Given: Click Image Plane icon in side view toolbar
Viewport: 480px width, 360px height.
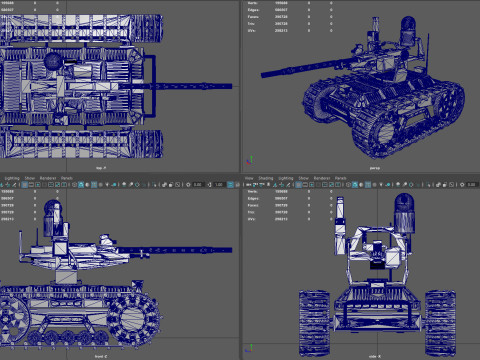Looking at the screenshot, I should (x=275, y=185).
